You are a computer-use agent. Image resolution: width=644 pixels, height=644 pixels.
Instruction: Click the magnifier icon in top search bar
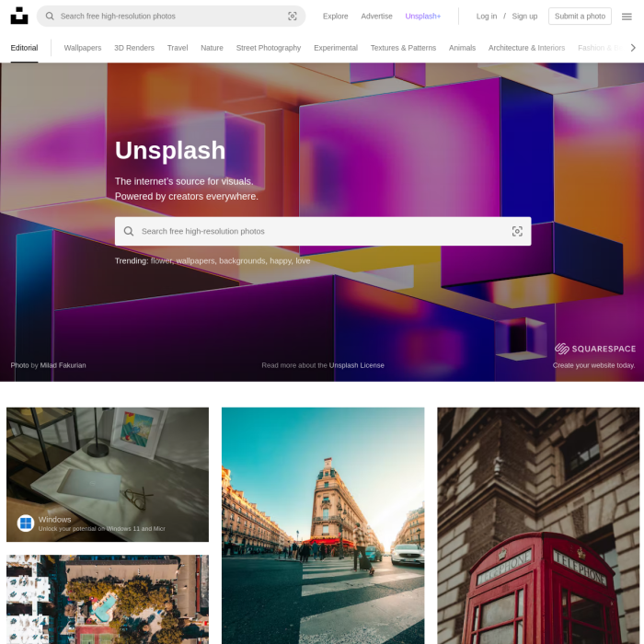50,17
